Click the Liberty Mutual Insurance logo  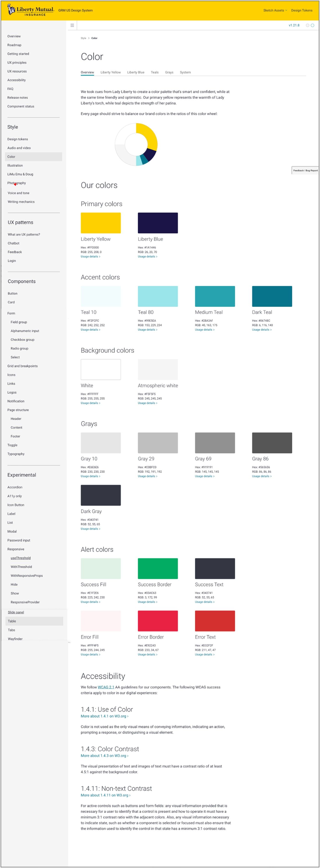(31, 11)
